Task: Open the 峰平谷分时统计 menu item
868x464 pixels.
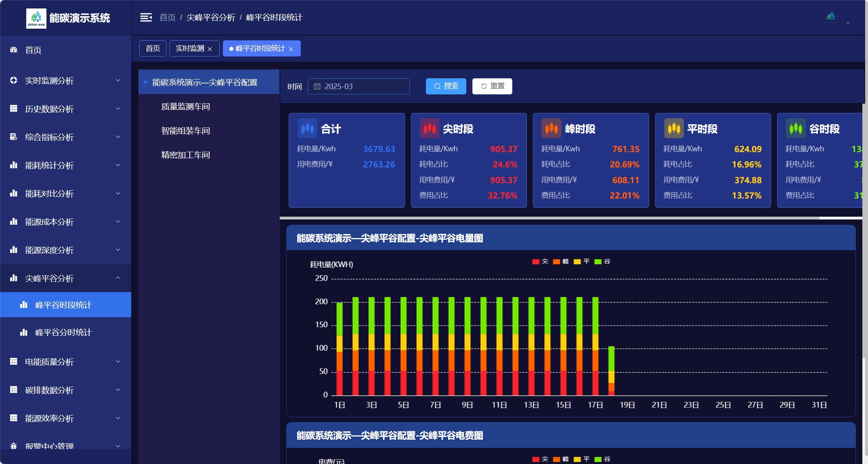Action: click(x=63, y=332)
